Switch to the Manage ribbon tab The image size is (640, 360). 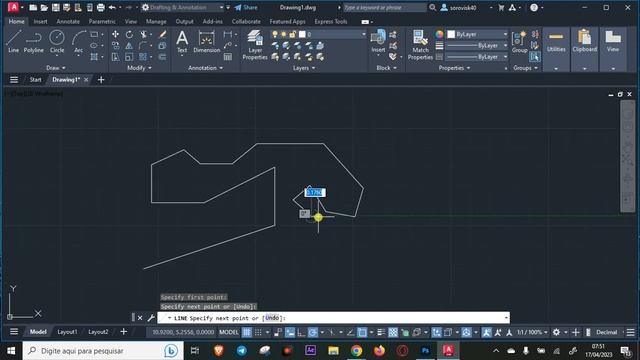pyautogui.click(x=156, y=21)
